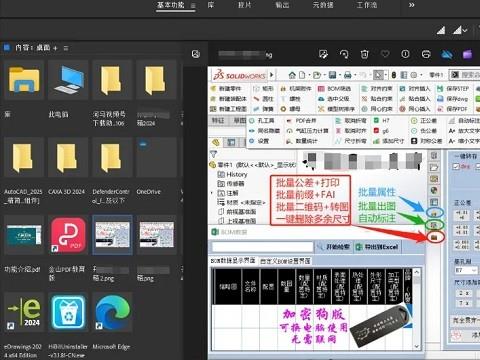The height and width of the screenshot is (360, 480).
Task: Click the BOM table vertical scrollbar in preview
Action: (417, 309)
